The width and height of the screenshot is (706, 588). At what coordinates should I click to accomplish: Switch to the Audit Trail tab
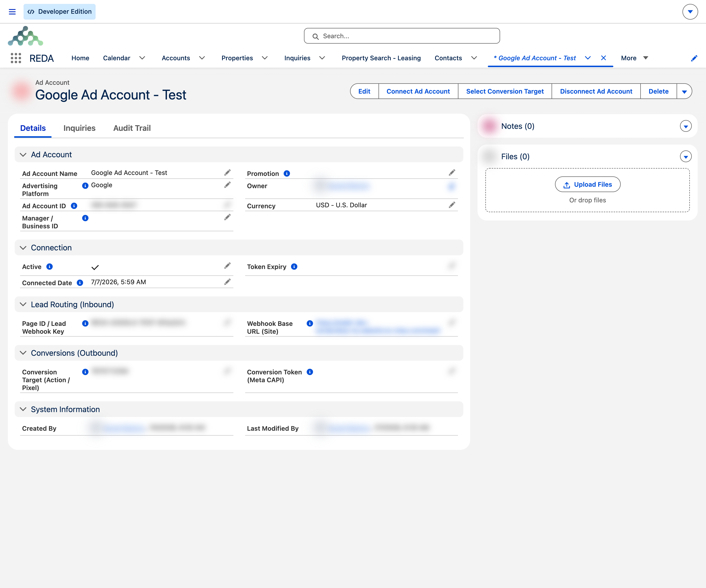point(132,128)
